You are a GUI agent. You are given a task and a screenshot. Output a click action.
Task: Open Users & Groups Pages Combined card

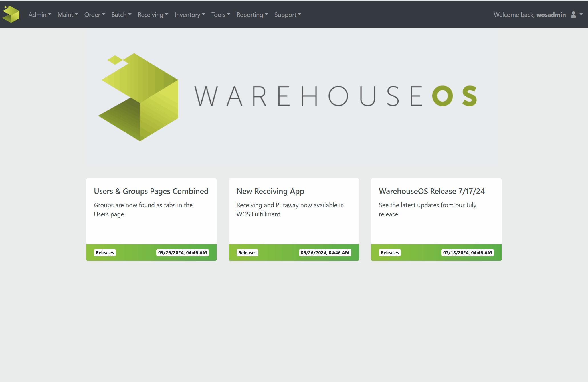coord(151,191)
